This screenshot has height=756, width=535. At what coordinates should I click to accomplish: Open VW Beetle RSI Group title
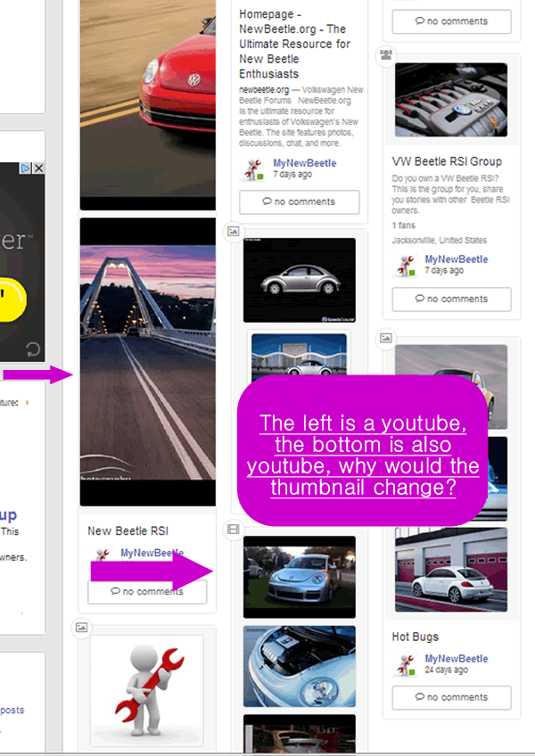447,161
